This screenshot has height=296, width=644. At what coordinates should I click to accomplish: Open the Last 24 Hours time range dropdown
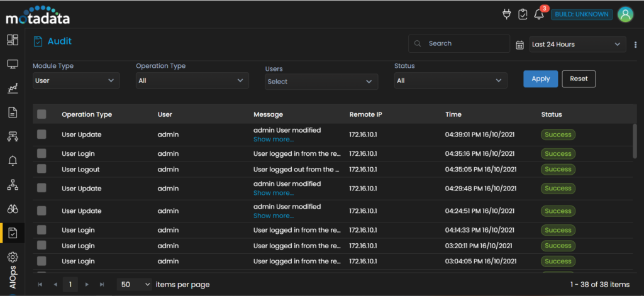point(577,44)
